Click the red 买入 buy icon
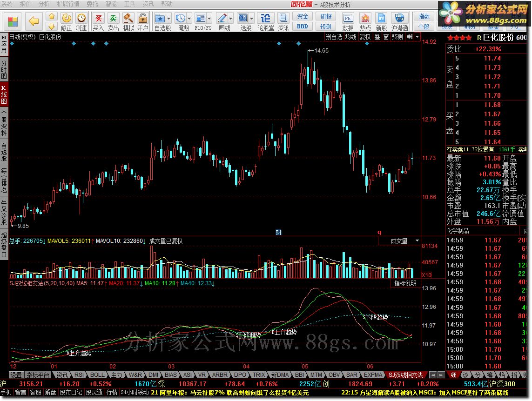Screen dimensions: 532x401 (98, 18)
